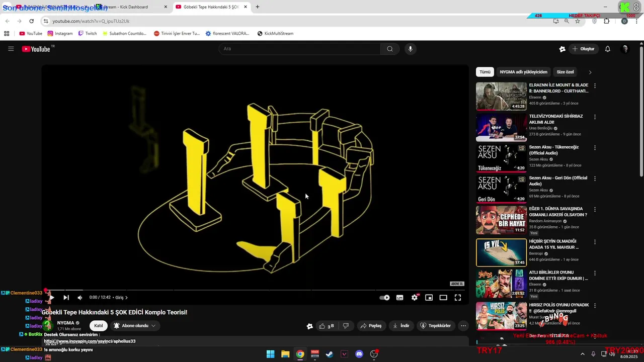This screenshot has width=644, height=362.
Task: Open File Explorer from the taskbar
Action: tap(285, 354)
